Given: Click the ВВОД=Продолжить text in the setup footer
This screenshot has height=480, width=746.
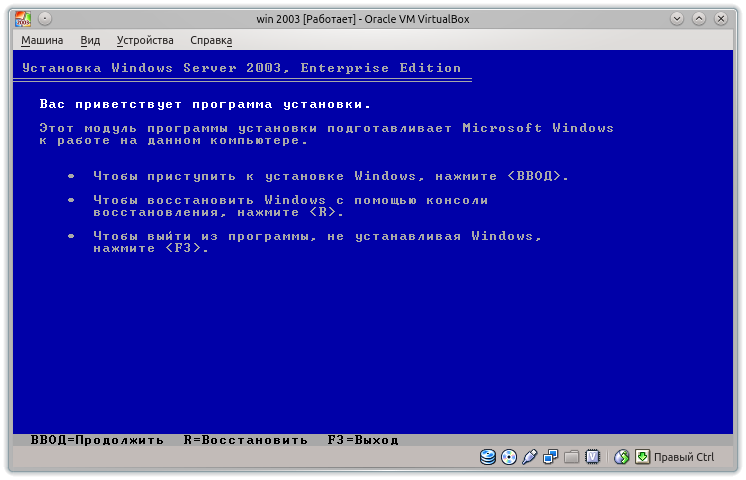Looking at the screenshot, I should point(97,440).
